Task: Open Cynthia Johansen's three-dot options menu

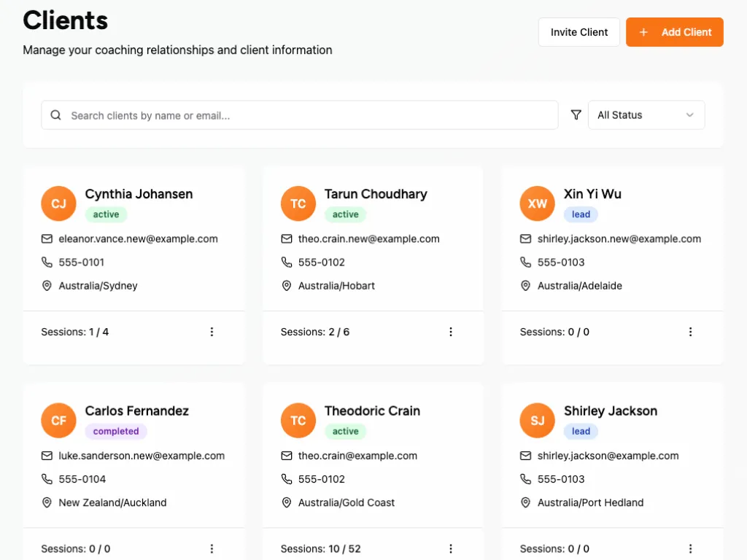Action: click(212, 332)
